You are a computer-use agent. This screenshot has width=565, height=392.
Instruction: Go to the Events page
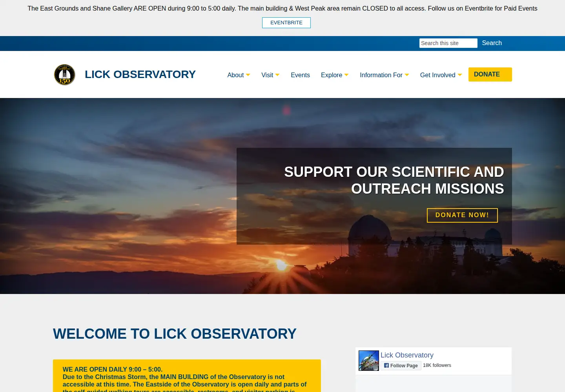300,75
